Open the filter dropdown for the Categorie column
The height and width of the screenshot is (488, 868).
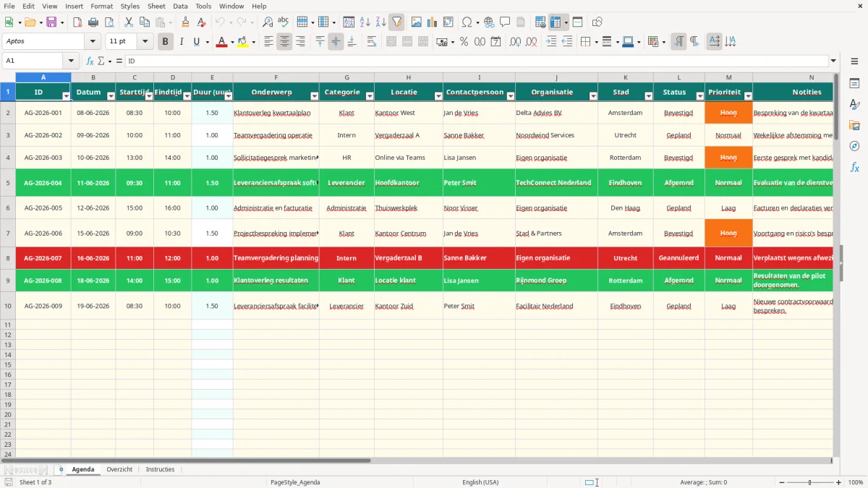(x=370, y=96)
